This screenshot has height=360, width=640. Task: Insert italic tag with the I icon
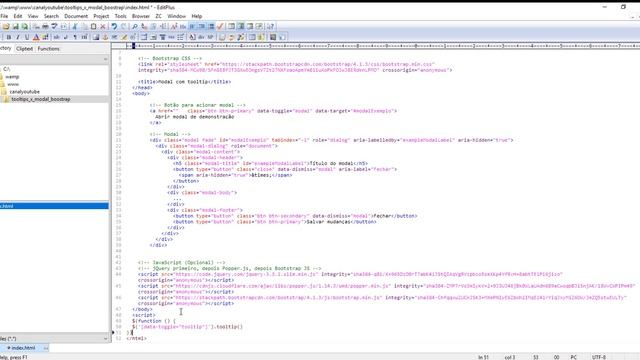18,37
